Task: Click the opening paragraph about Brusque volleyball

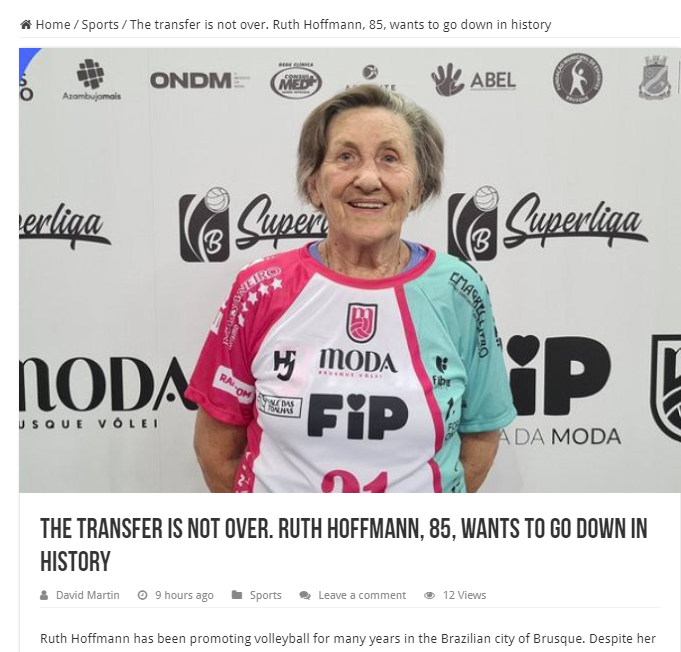Action: point(348,639)
